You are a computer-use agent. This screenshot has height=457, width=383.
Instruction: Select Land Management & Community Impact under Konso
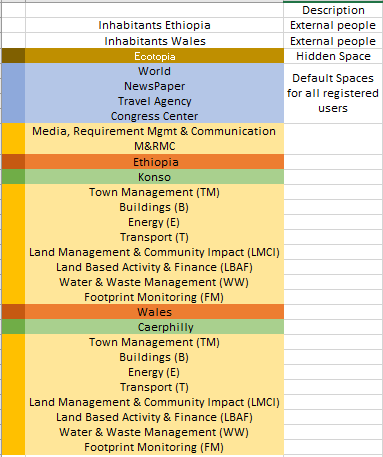pos(154,252)
